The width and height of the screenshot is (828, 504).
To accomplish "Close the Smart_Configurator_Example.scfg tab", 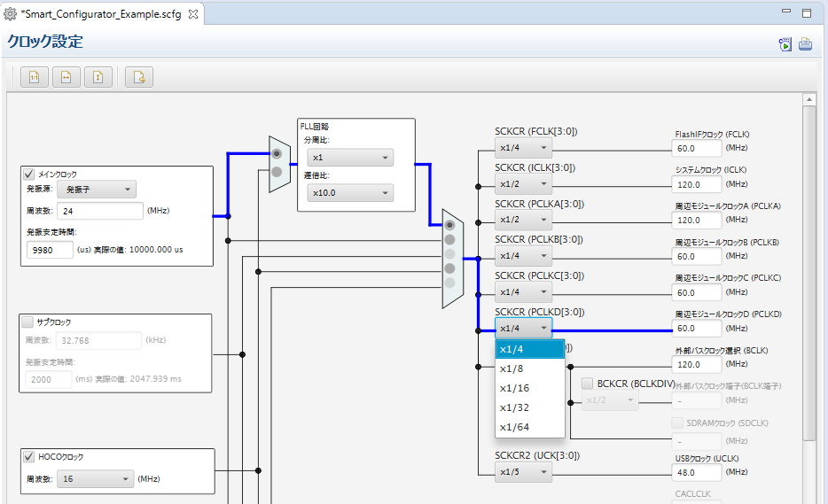I will click(193, 15).
